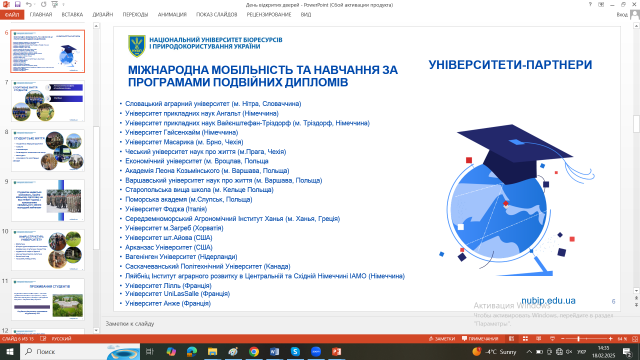The width and height of the screenshot is (640, 360).
Task: Click Вагенінген Університет list item
Action: coord(181,257)
